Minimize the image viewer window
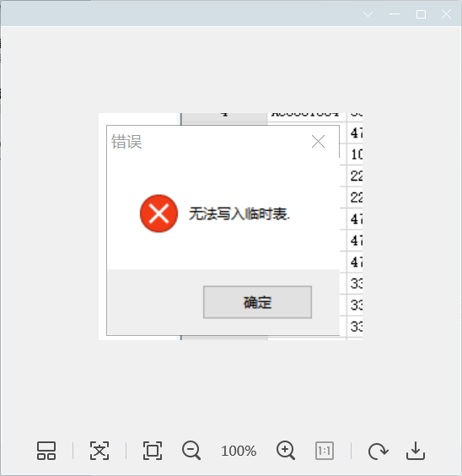462x476 pixels. coord(395,14)
